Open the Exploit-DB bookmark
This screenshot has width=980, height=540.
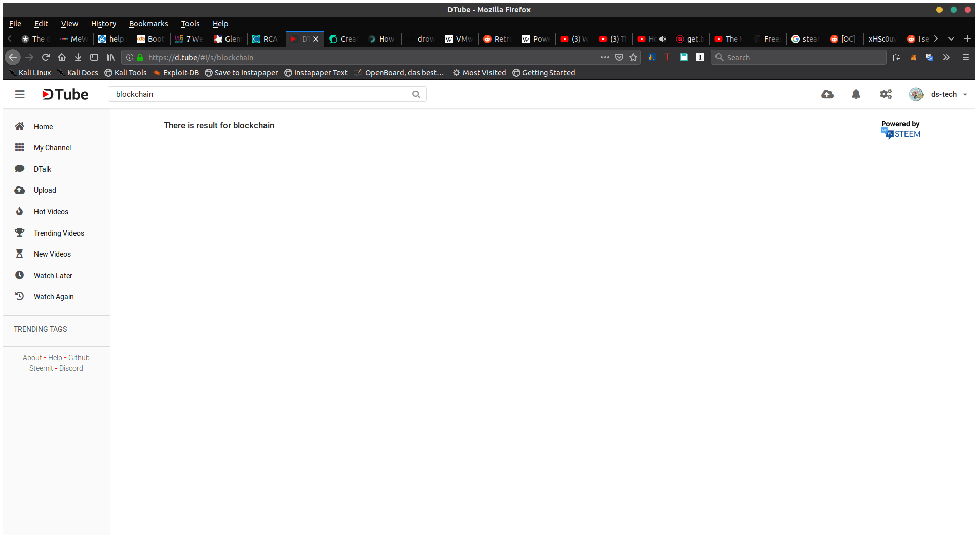[176, 73]
